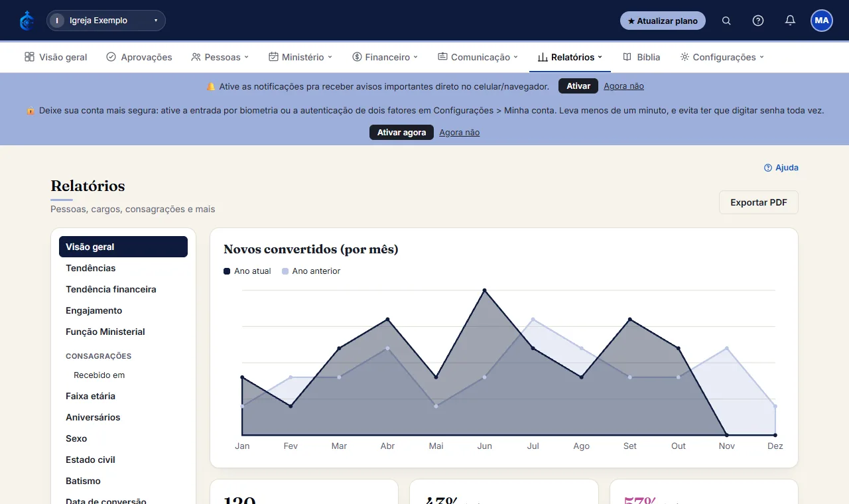Click the "Dez" axis label
The image size is (849, 504).
point(775,446)
